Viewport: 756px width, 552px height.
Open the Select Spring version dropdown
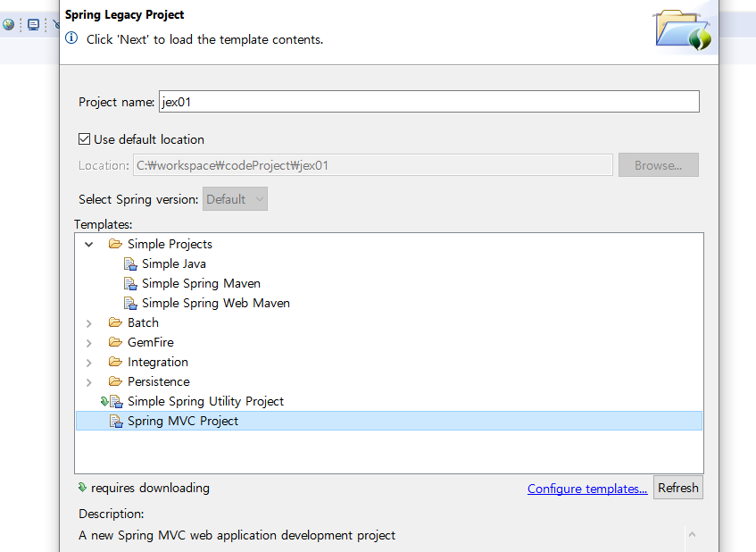pyautogui.click(x=235, y=199)
